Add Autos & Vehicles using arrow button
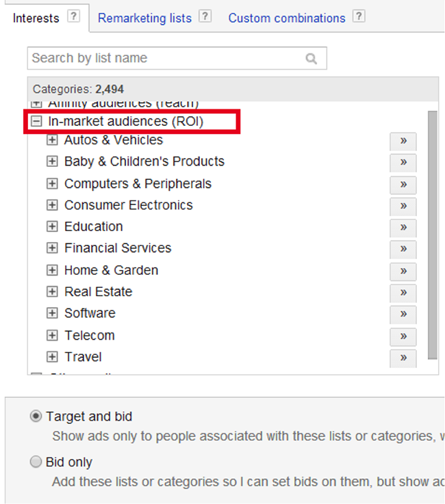Image resolution: width=445 pixels, height=504 pixels. point(403,141)
